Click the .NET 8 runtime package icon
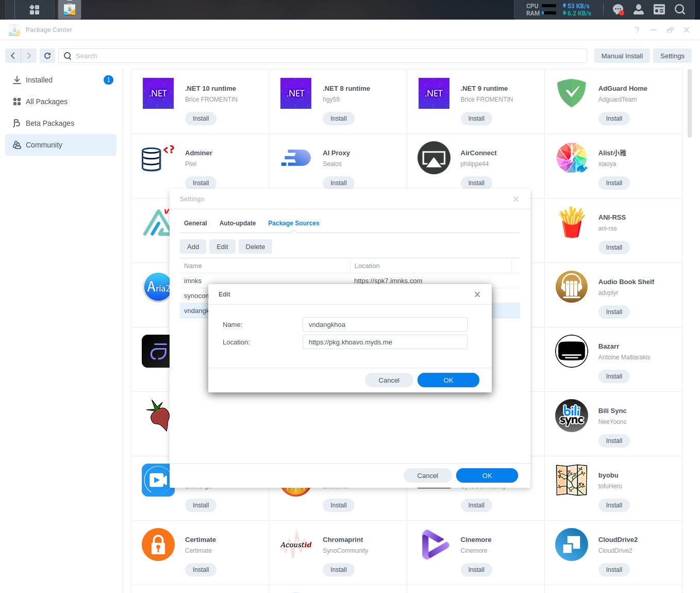The width and height of the screenshot is (700, 593). pyautogui.click(x=296, y=93)
